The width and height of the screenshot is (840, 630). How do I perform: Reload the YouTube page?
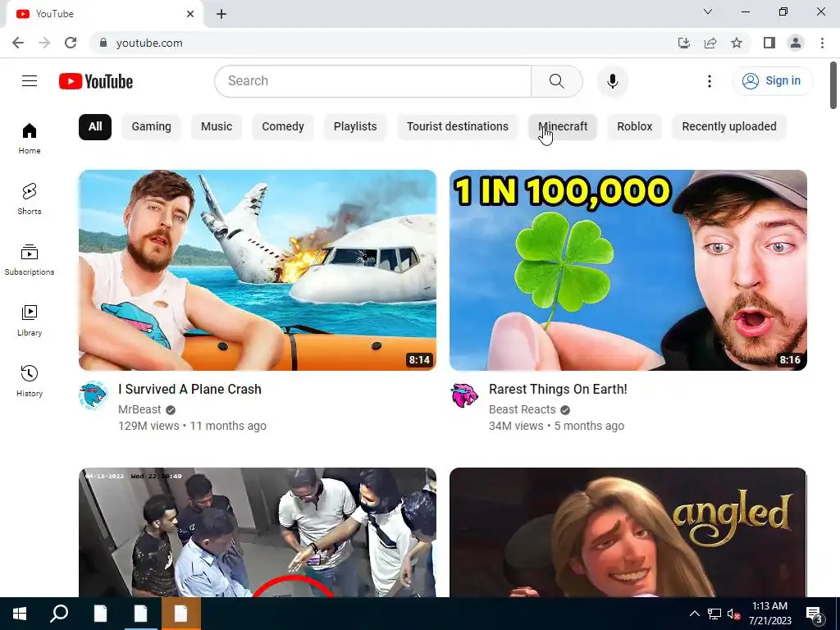(71, 43)
